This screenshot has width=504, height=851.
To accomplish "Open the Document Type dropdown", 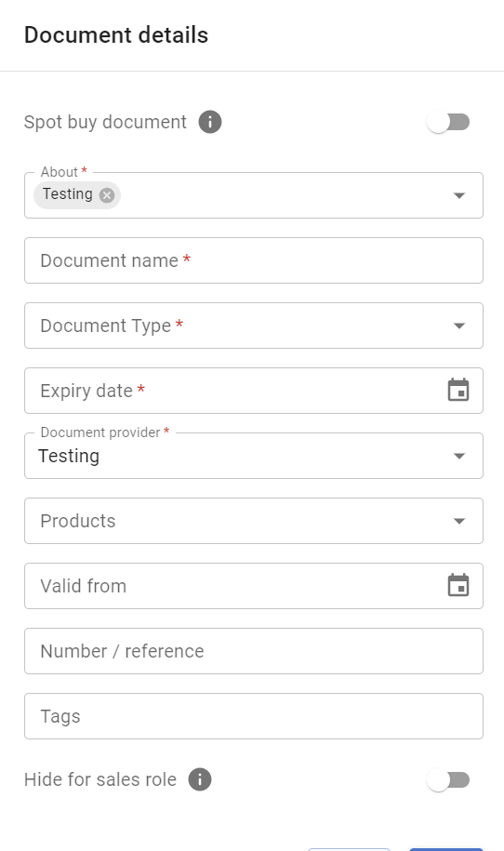I will (x=254, y=326).
